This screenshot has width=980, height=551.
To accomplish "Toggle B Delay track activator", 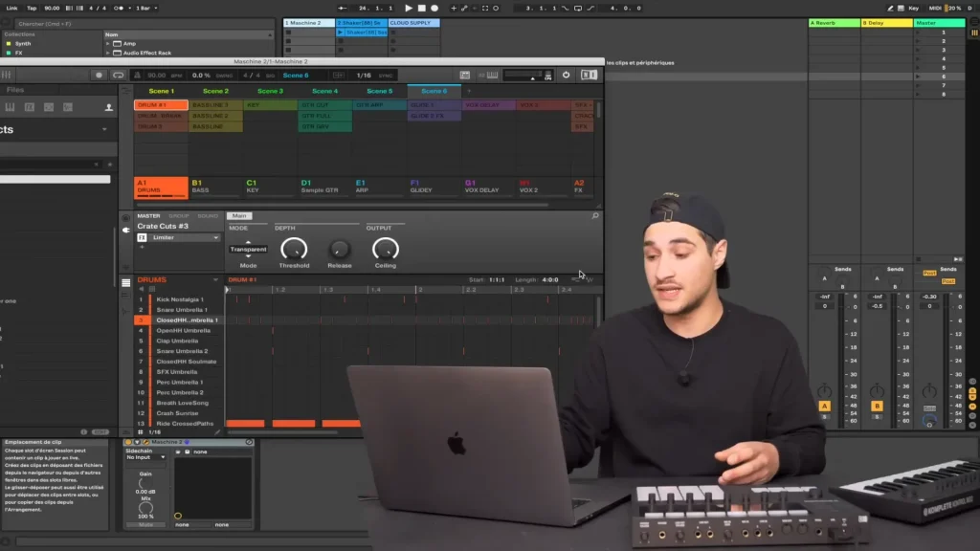I will tap(877, 406).
